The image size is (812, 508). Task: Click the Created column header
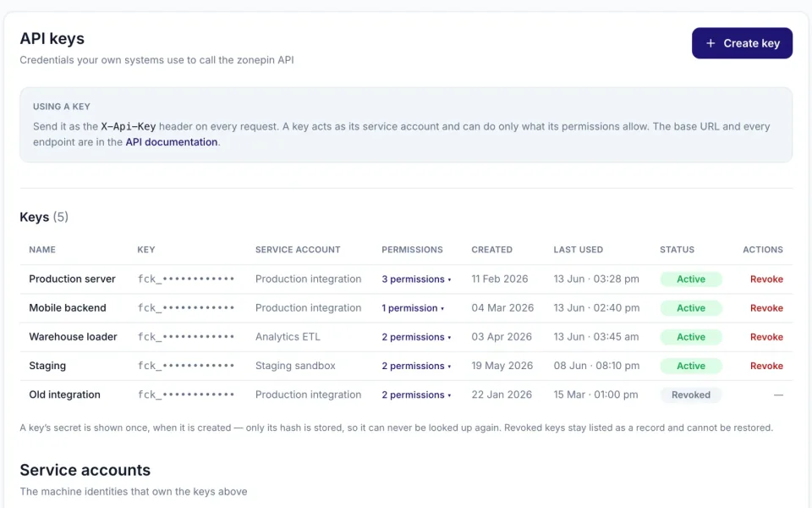[491, 249]
